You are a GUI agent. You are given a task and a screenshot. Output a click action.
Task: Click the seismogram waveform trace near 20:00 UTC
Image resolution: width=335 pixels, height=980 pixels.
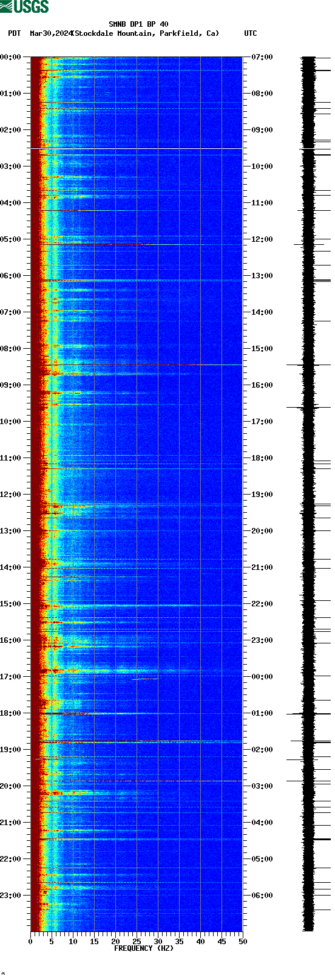tap(308, 531)
